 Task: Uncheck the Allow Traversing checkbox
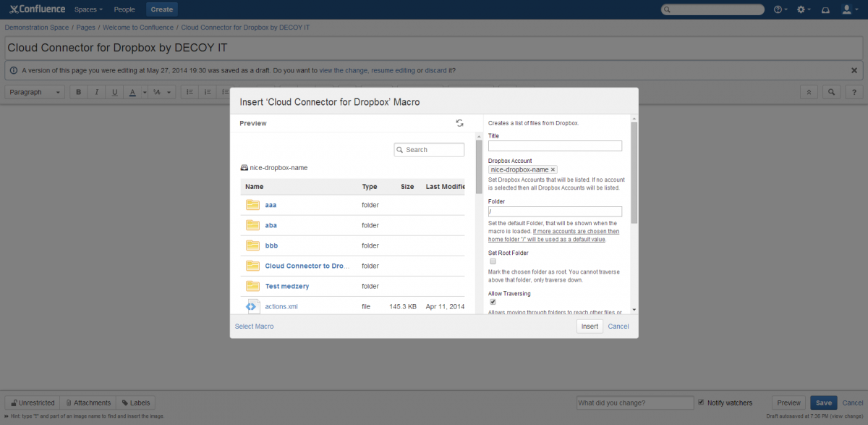click(x=493, y=302)
